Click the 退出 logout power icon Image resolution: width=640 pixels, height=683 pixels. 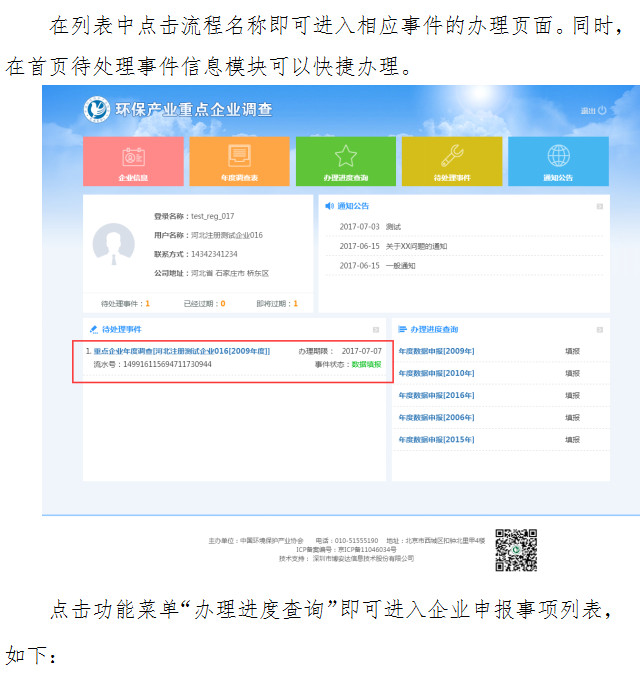(x=602, y=110)
